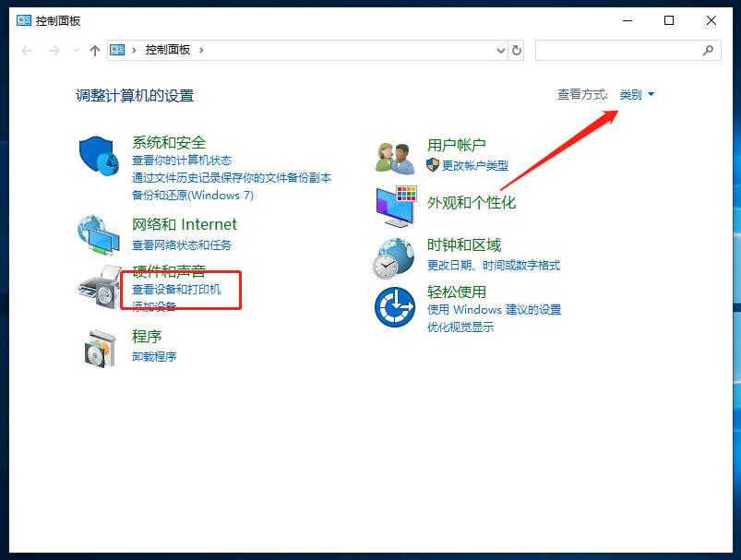Click 添加设备 link

pyautogui.click(x=154, y=306)
